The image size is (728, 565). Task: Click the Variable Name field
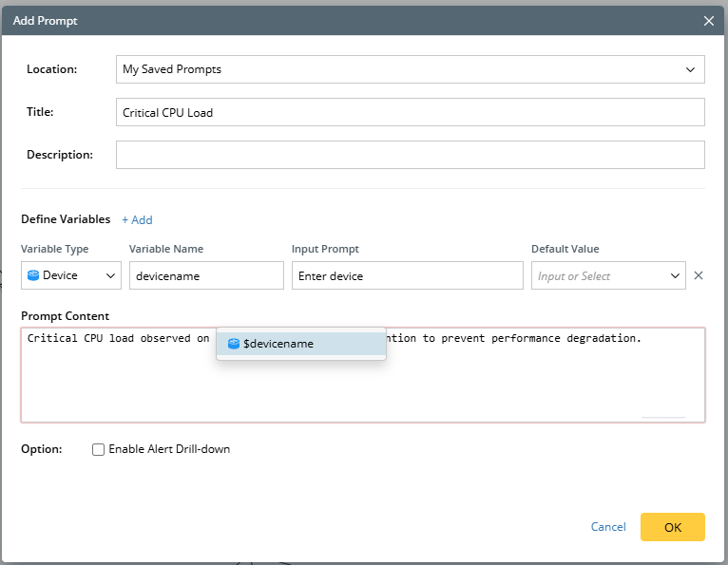(x=206, y=276)
